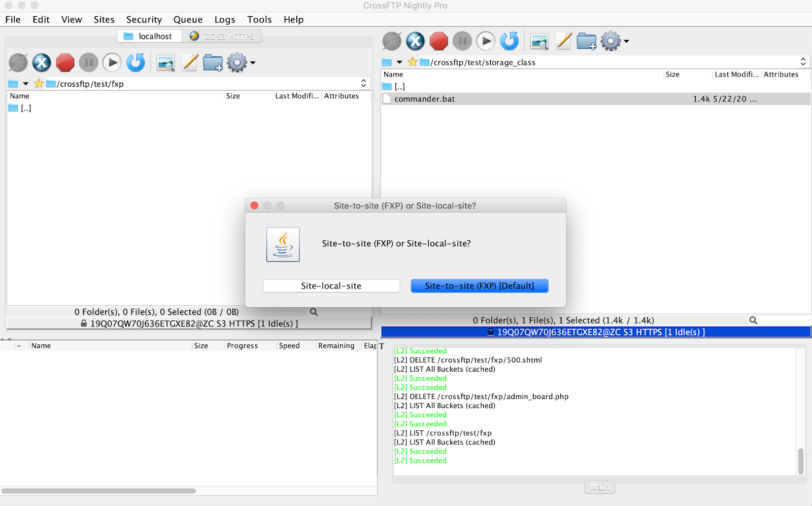
Task: Refresh the left pane listing
Action: 136,63
